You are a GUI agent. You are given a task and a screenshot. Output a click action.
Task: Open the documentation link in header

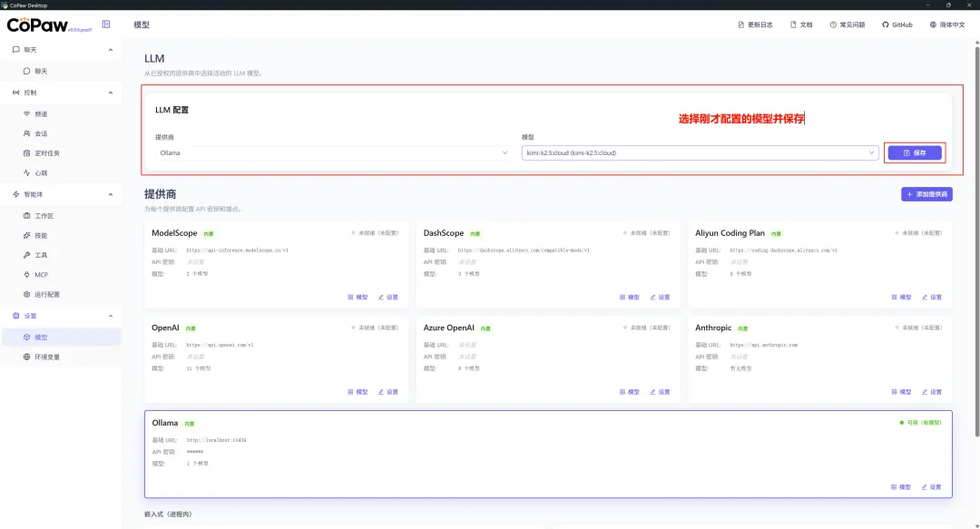pos(801,25)
